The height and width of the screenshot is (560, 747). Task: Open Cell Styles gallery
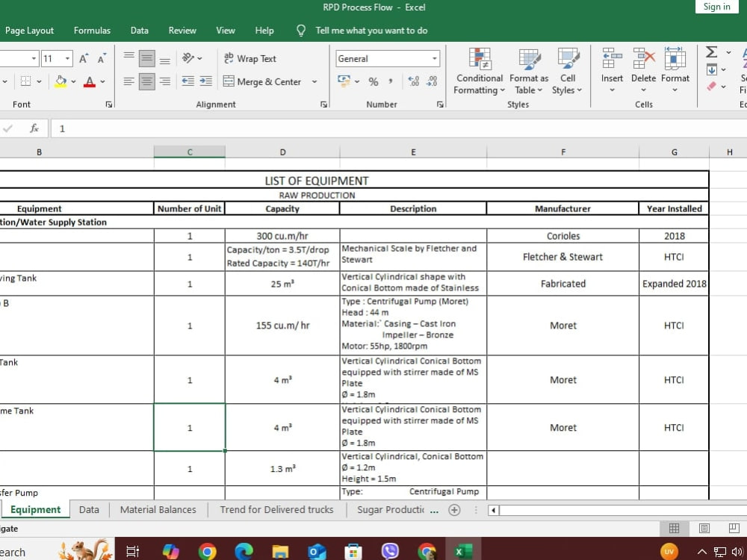pyautogui.click(x=568, y=72)
